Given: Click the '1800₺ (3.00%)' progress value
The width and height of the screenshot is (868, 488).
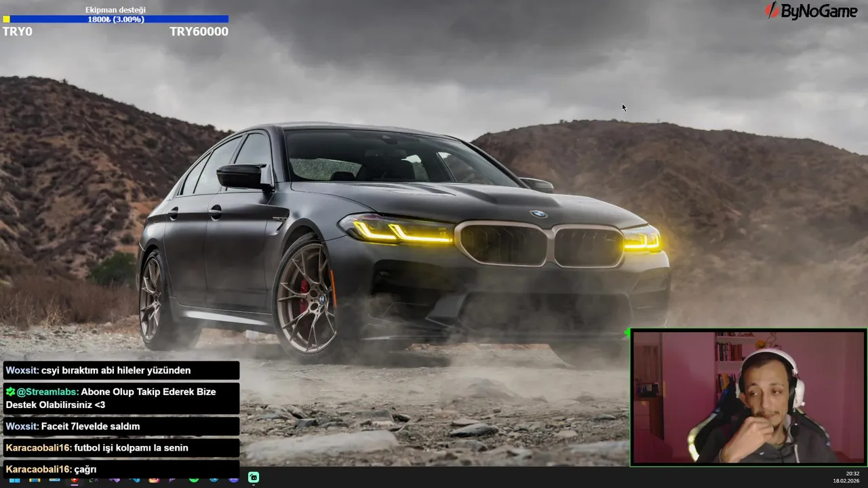Looking at the screenshot, I should click(115, 20).
